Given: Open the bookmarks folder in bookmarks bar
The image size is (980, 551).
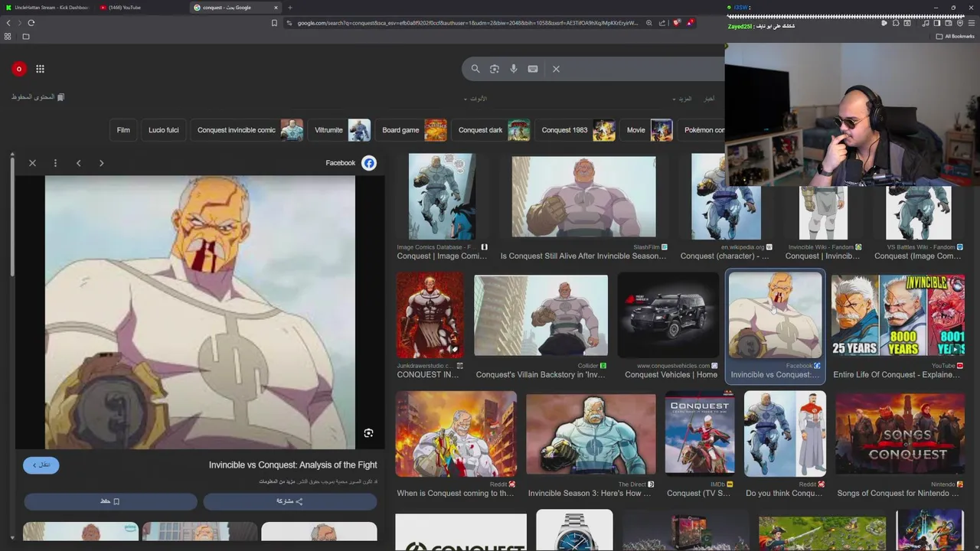Looking at the screenshot, I should coord(25,36).
